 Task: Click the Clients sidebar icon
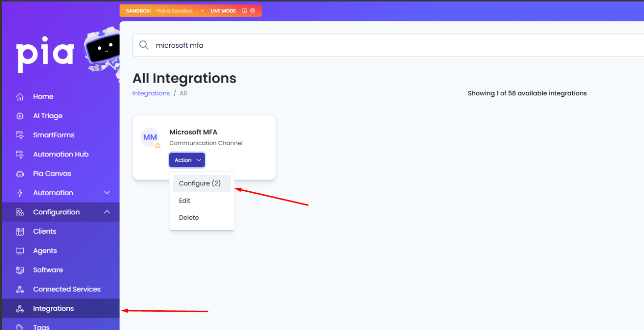click(x=20, y=232)
